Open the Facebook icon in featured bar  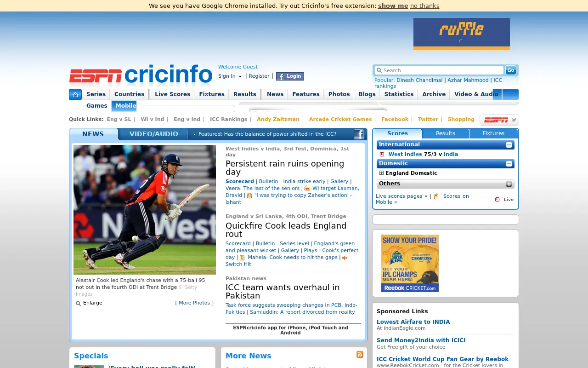click(x=359, y=134)
